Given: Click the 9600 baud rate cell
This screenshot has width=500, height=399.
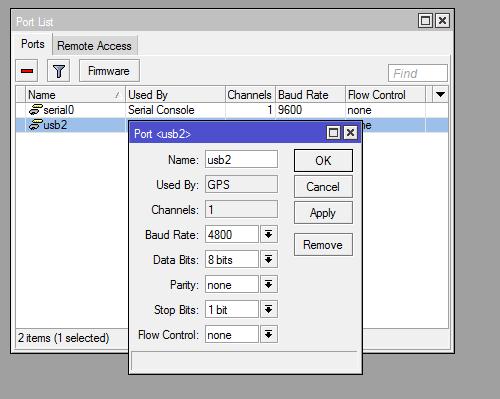Looking at the screenshot, I should 290,110.
